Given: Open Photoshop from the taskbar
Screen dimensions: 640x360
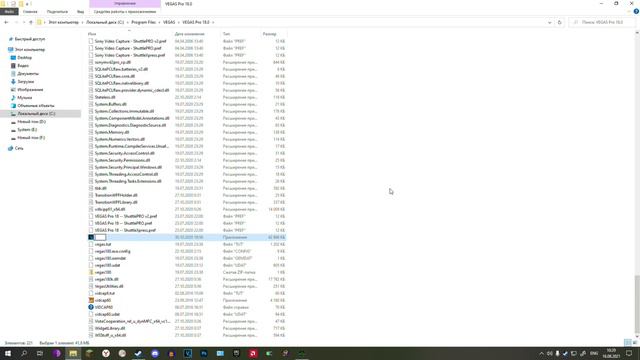Looking at the screenshot, I should point(204,353).
